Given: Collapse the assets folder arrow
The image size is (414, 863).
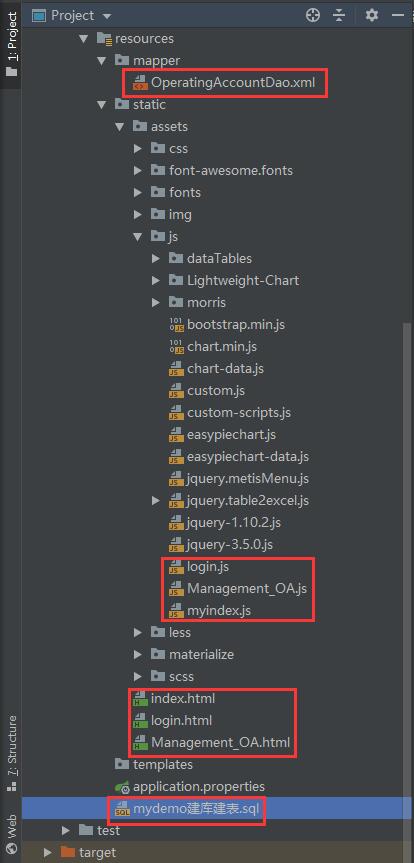Looking at the screenshot, I should point(120,127).
